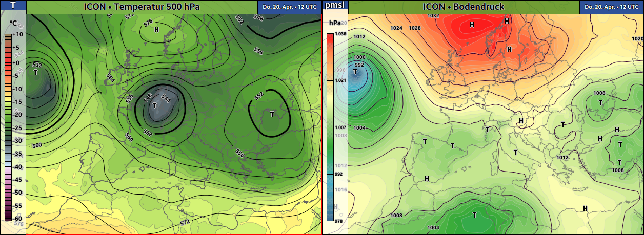The width and height of the screenshot is (644, 235).
Task: Pick the -10 value on the temperature scale
Action: (x=17, y=89)
